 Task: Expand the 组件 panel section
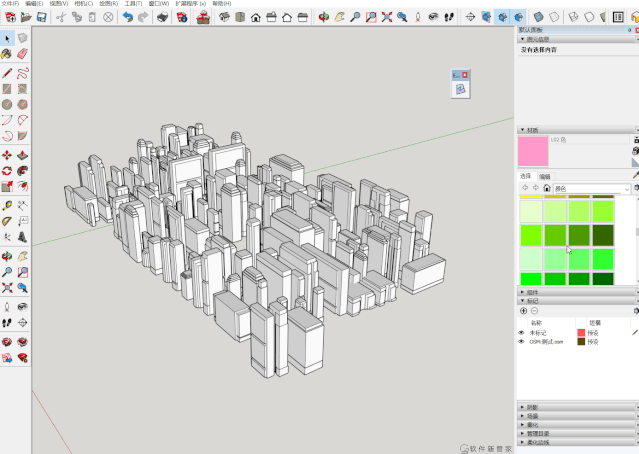tap(532, 292)
